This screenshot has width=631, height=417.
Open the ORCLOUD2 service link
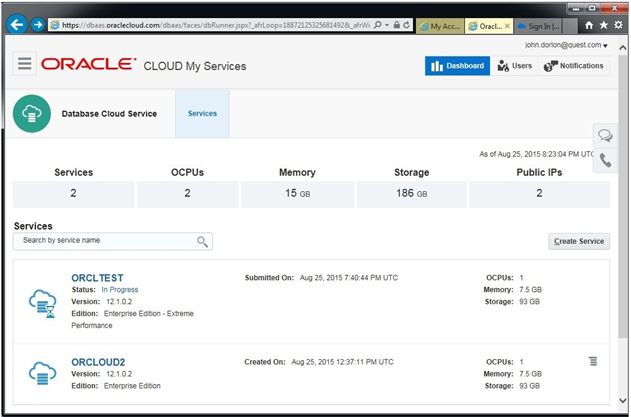tap(98, 362)
